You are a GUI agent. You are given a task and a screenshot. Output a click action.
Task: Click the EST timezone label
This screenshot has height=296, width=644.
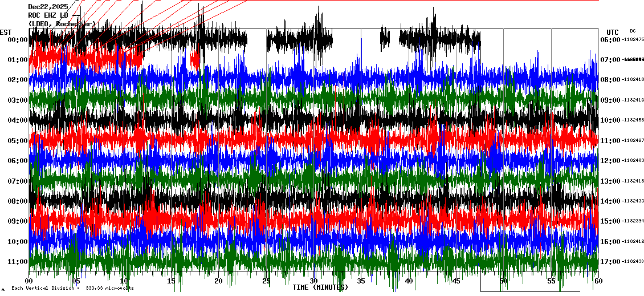point(6,32)
